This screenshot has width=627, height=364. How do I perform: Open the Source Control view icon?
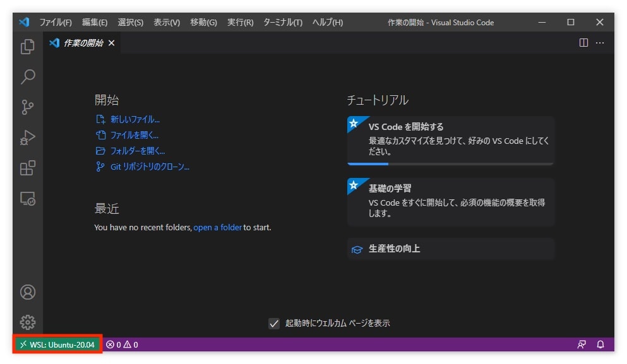[x=28, y=107]
